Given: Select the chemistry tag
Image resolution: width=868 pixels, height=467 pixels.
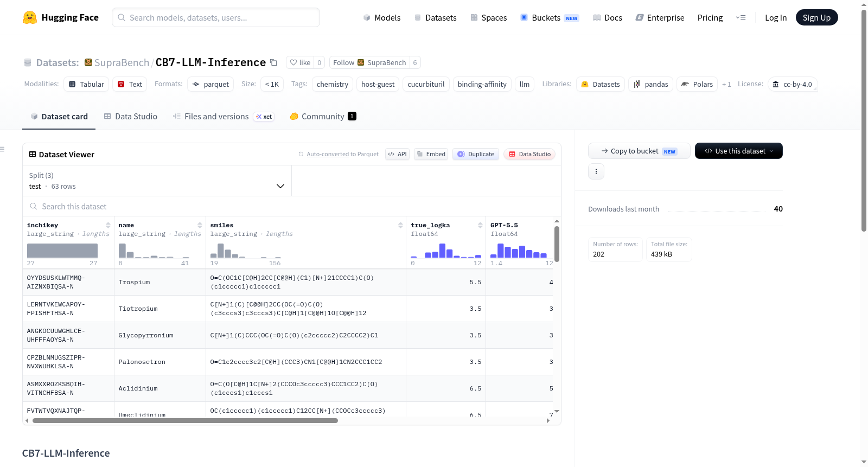Looking at the screenshot, I should click(333, 84).
